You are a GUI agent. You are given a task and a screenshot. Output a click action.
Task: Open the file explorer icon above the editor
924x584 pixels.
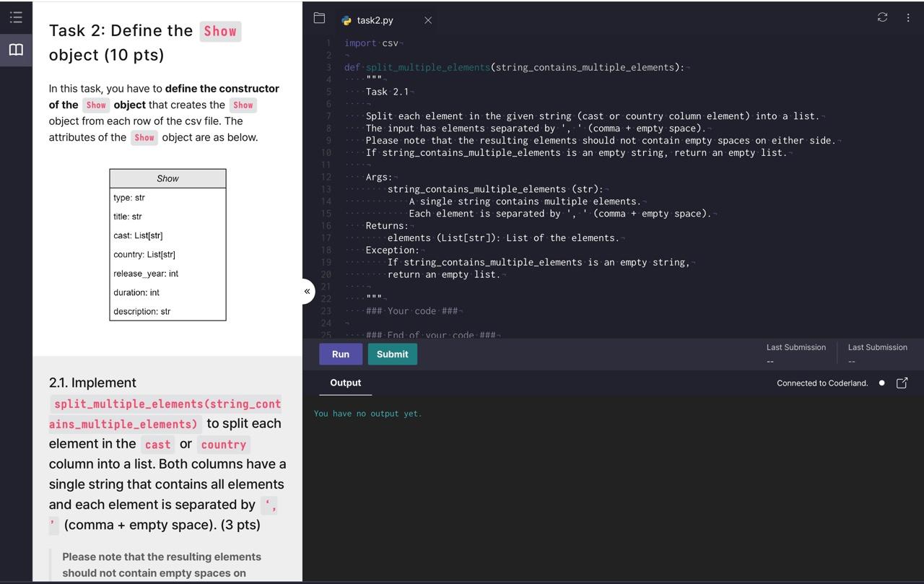[x=319, y=18]
